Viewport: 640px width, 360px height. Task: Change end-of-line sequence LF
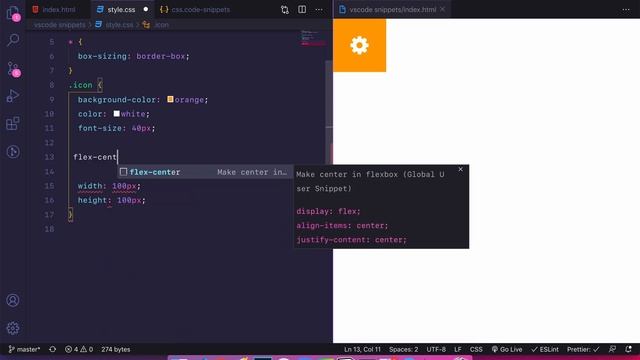point(458,349)
